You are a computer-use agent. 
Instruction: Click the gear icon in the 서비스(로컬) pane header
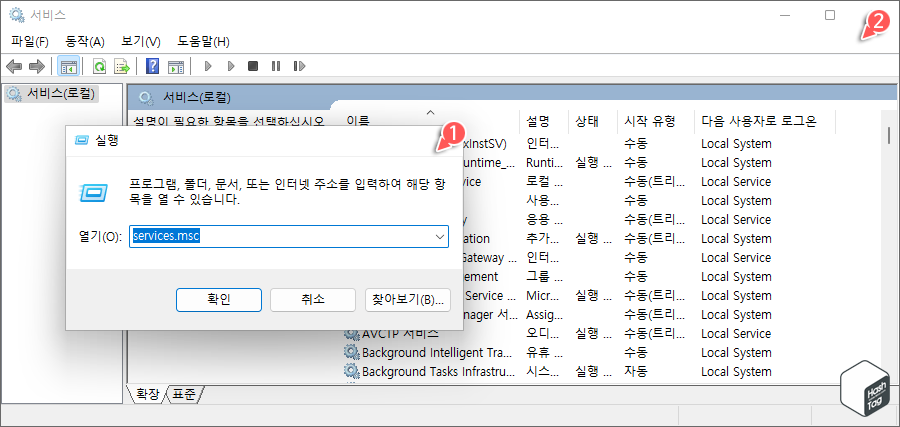pos(146,97)
